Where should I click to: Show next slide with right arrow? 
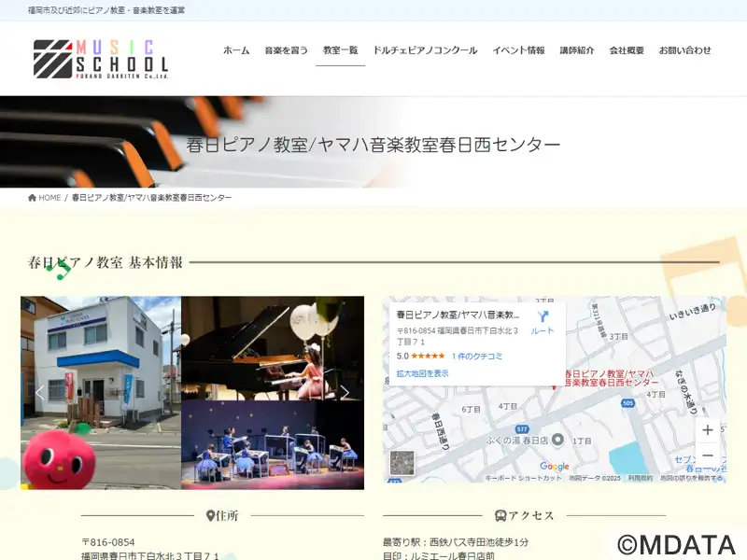[x=345, y=392]
